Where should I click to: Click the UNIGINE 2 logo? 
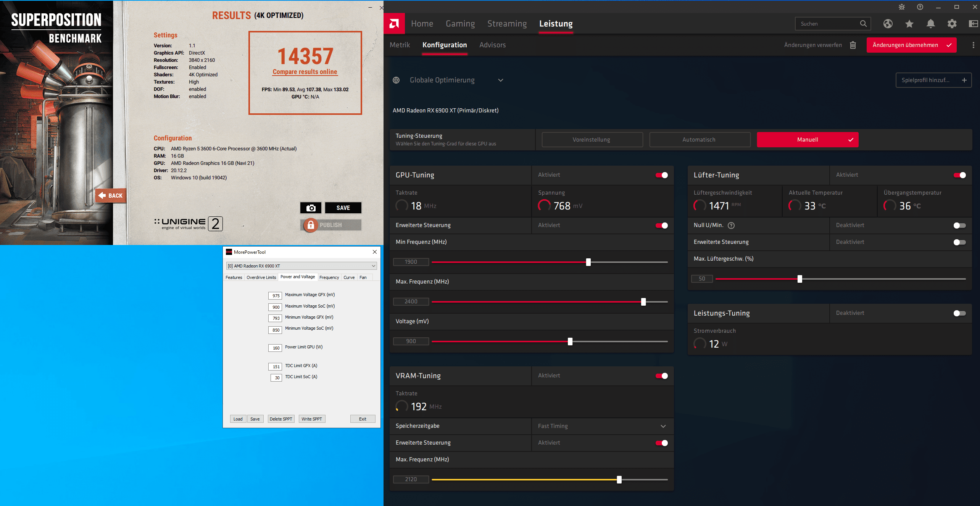(x=189, y=224)
